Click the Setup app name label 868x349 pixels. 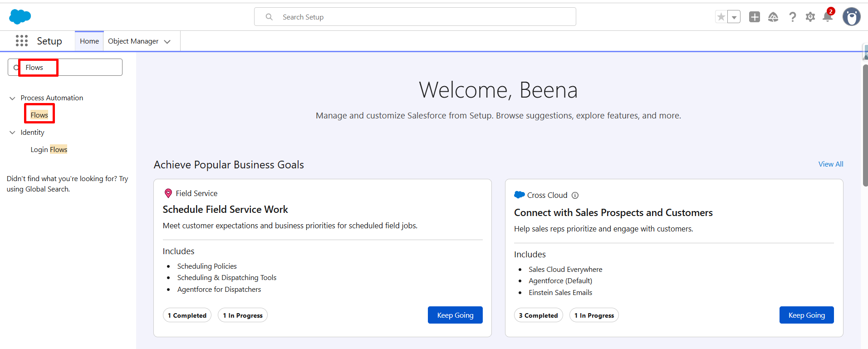(49, 41)
